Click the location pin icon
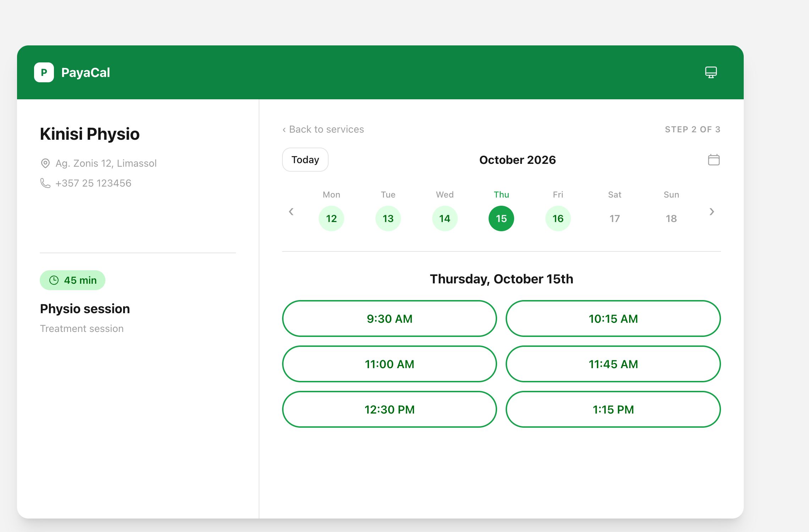This screenshot has height=532, width=809. point(45,163)
